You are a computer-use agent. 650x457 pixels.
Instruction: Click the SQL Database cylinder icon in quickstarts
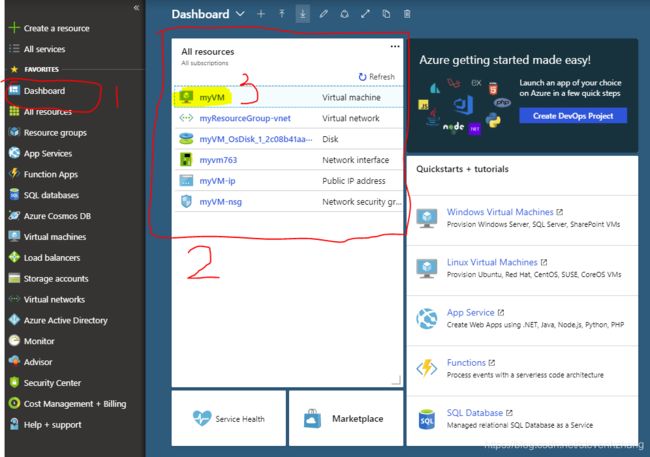(x=427, y=419)
